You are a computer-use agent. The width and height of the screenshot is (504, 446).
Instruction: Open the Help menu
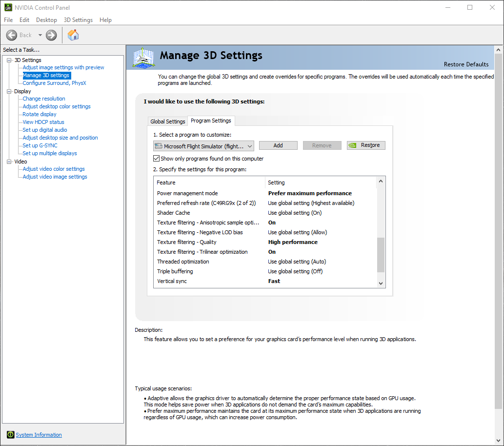click(x=105, y=20)
